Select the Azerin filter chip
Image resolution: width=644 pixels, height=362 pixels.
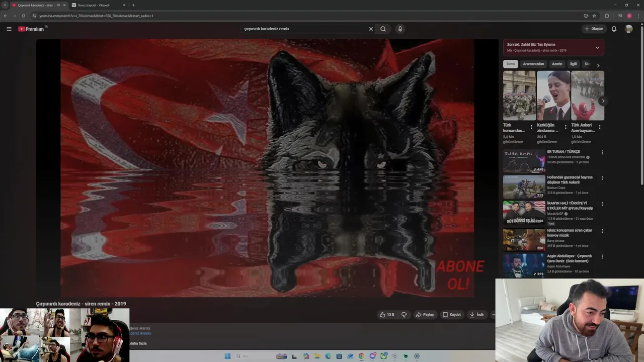point(557,64)
